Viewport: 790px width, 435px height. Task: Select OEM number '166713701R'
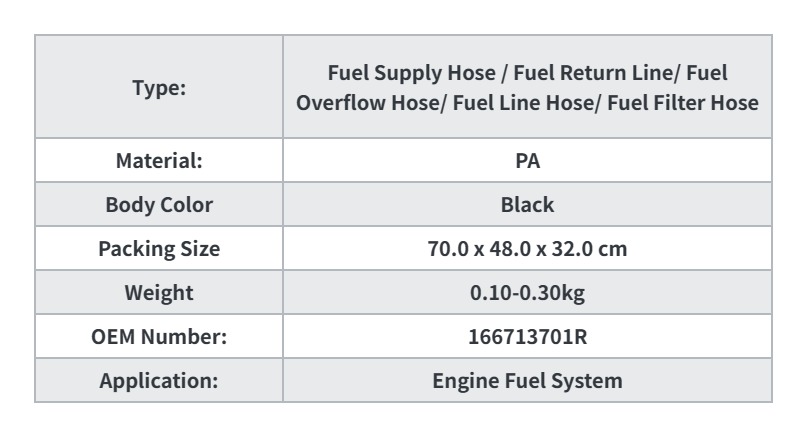(527, 337)
